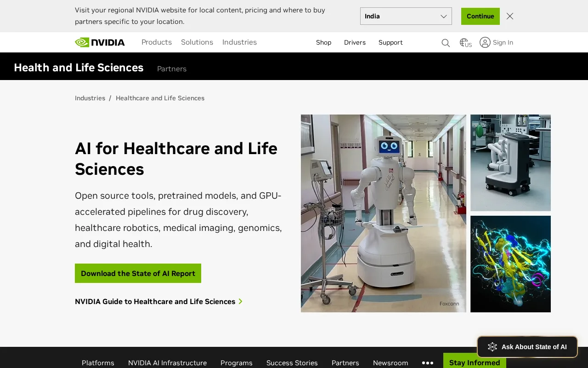Screen dimensions: 588x368
Task: Click the Industries breadcrumb
Action: pyautogui.click(x=90, y=98)
